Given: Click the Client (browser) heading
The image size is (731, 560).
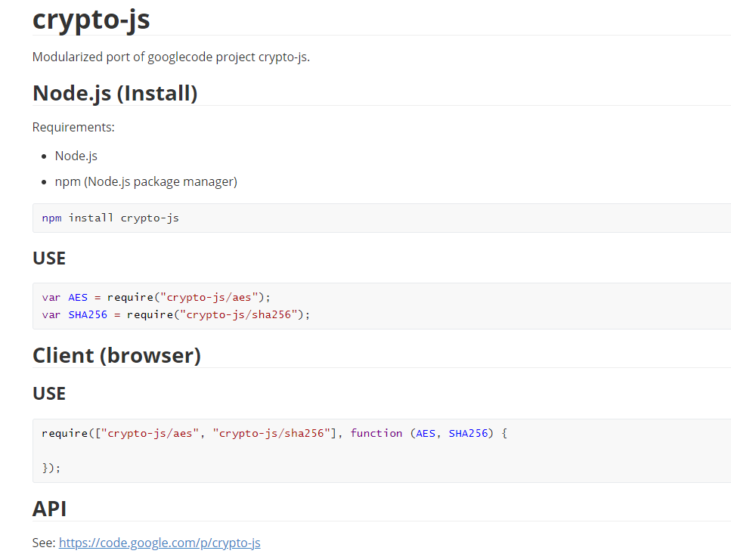Looking at the screenshot, I should tap(116, 355).
